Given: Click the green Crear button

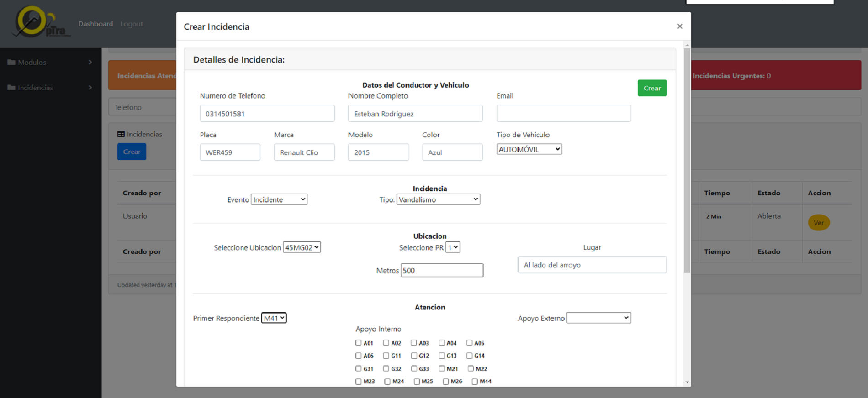Looking at the screenshot, I should coord(652,88).
